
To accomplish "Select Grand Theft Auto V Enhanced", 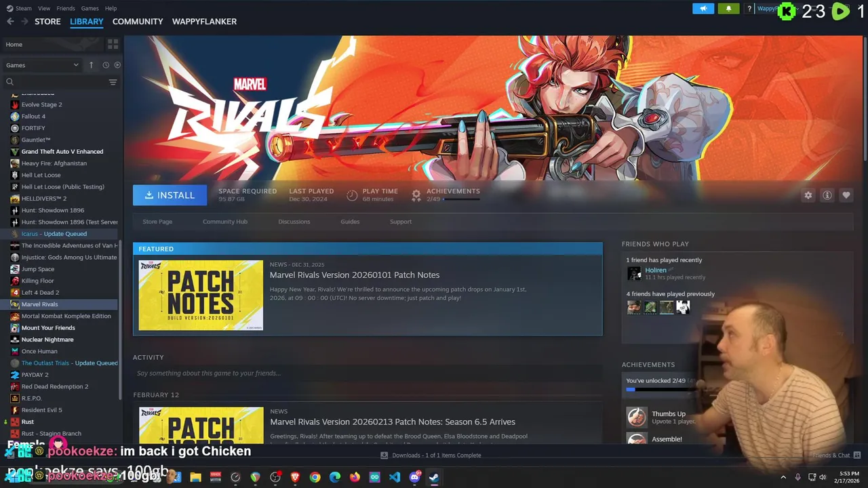I will point(62,151).
